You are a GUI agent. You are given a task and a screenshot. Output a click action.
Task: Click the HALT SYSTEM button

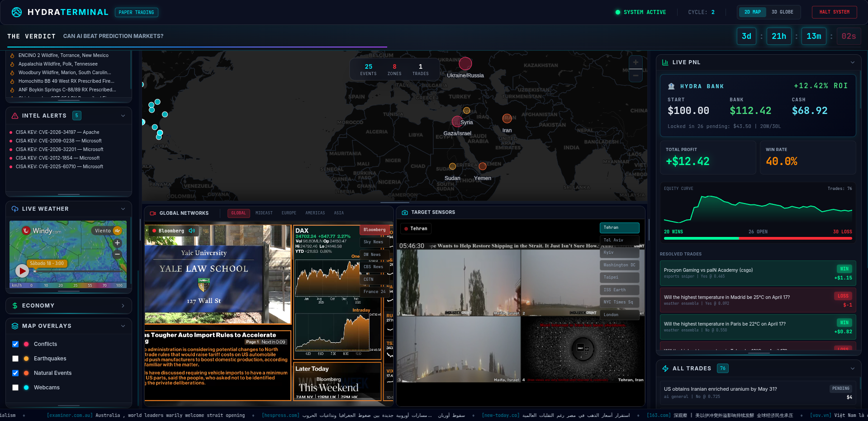click(x=835, y=12)
